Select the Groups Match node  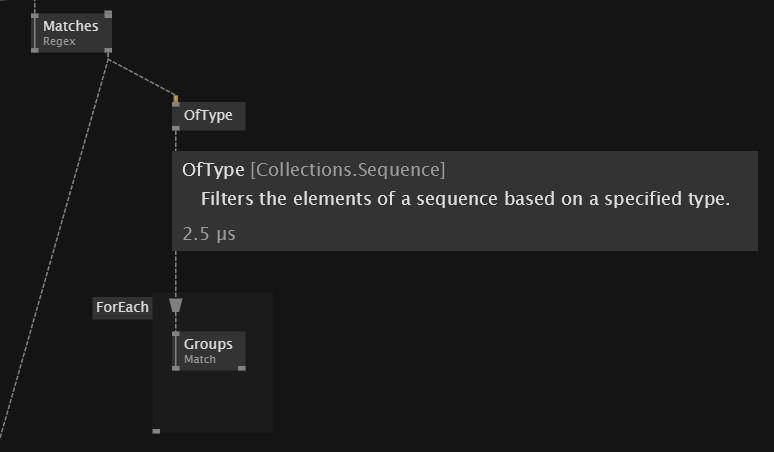click(x=209, y=350)
